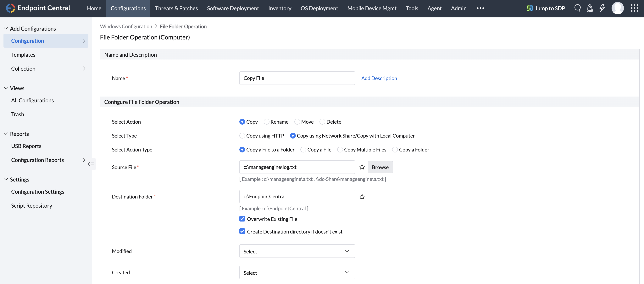This screenshot has height=284, width=644.
Task: Click the Add Description link
Action: pos(379,78)
